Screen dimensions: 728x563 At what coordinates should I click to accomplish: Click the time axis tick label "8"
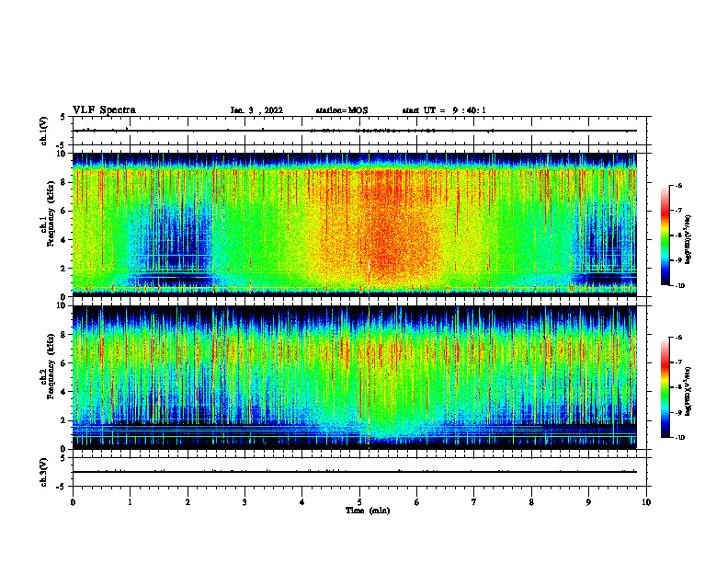(531, 502)
